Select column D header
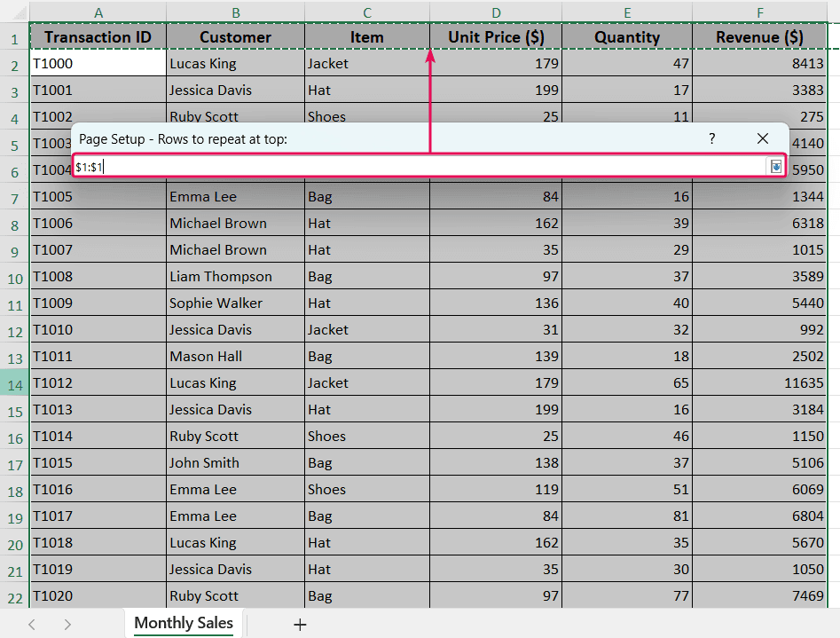 pos(496,12)
